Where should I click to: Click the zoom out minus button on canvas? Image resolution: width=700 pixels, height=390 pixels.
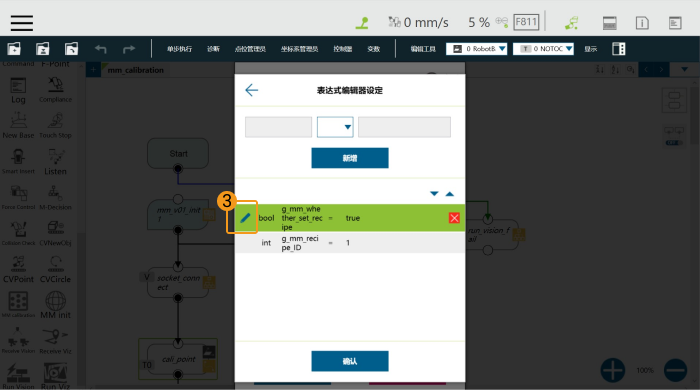coord(675,370)
